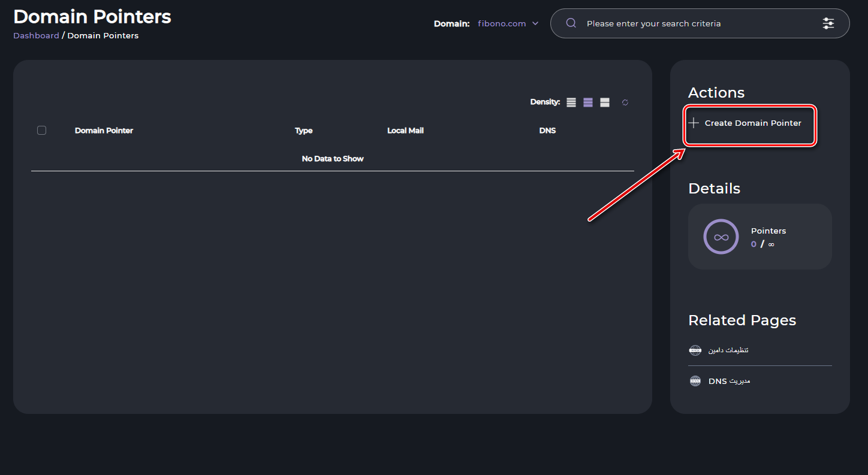The width and height of the screenshot is (868, 475).
Task: Open search filter sliders icon
Action: click(828, 23)
